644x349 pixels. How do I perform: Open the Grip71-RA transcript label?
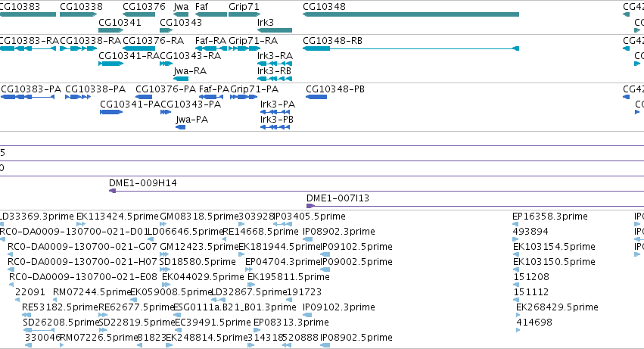point(253,41)
